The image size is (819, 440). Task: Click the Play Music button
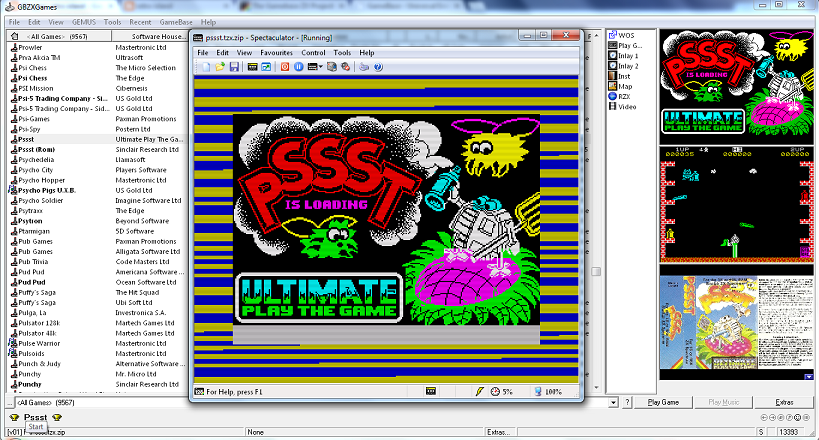(723, 402)
